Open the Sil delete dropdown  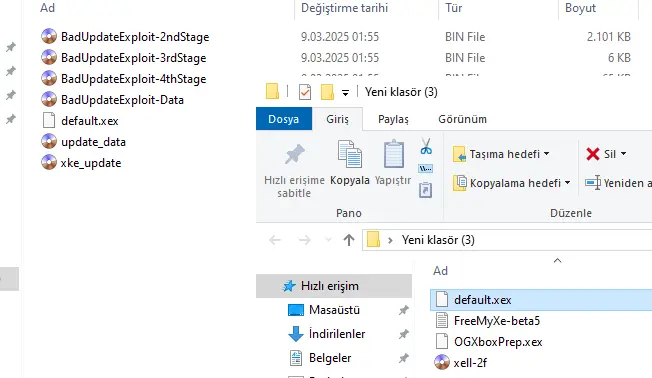[623, 154]
